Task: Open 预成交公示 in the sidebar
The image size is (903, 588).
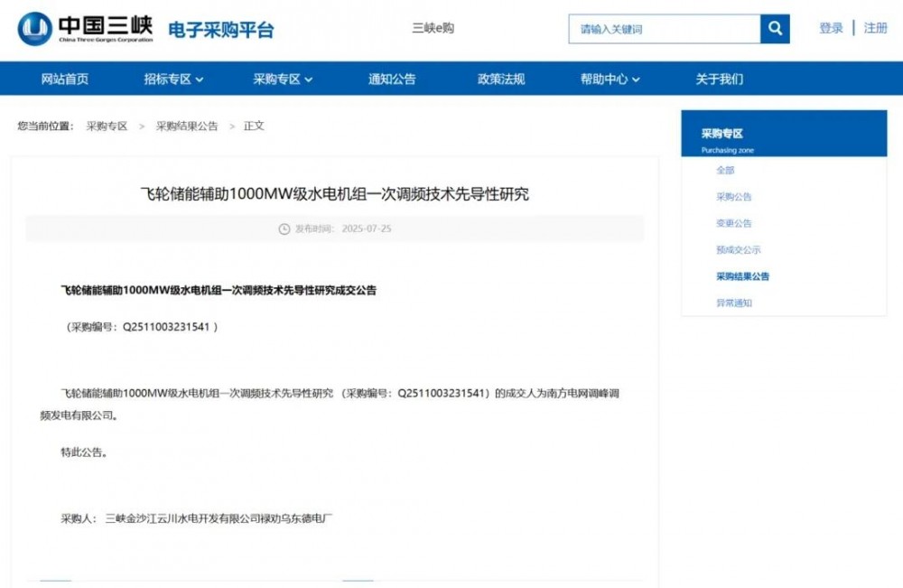Action: (x=737, y=249)
